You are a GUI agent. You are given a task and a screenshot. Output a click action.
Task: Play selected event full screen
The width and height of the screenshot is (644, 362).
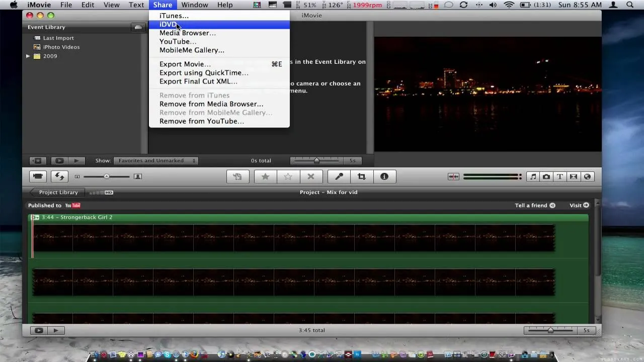coord(59,160)
